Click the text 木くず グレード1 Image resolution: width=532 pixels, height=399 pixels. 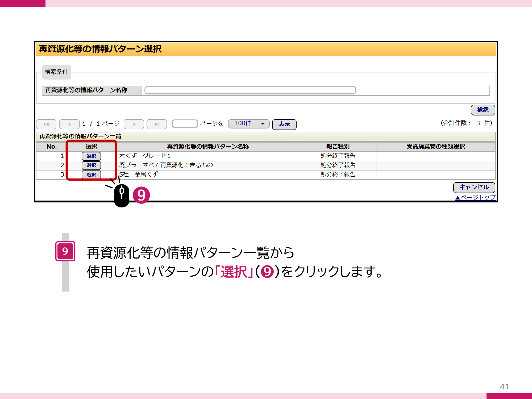click(145, 156)
